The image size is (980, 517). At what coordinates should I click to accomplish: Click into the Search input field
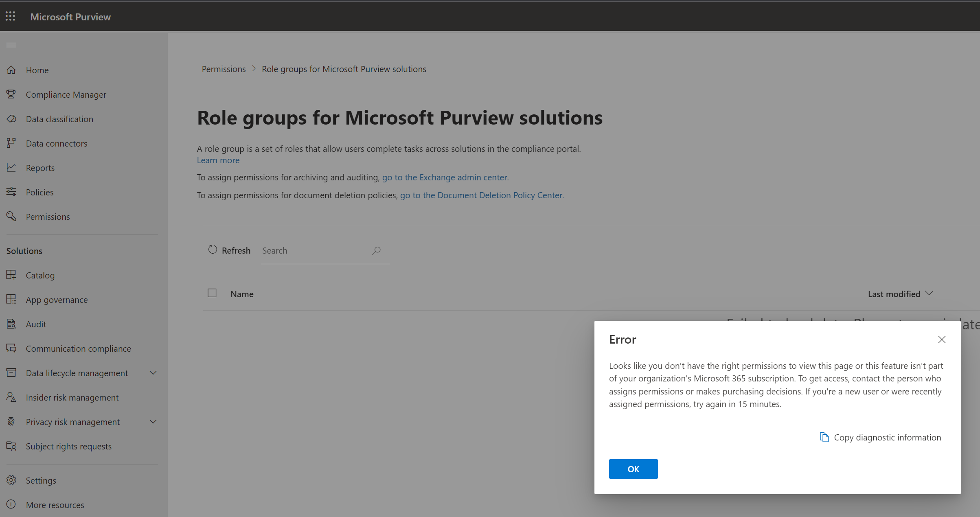314,250
